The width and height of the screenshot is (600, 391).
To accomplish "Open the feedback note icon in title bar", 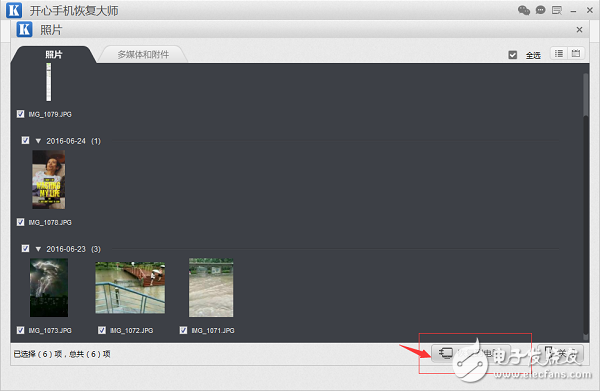I will tap(557, 10).
